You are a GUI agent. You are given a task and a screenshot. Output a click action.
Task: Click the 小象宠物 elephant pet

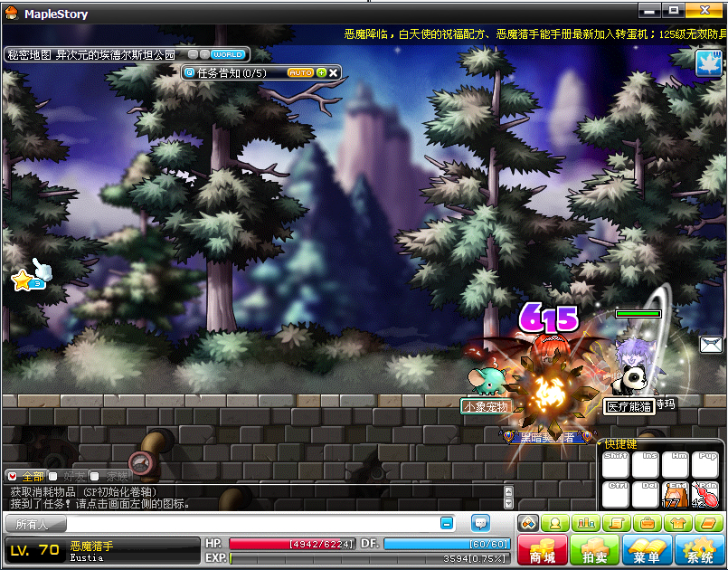[487, 380]
